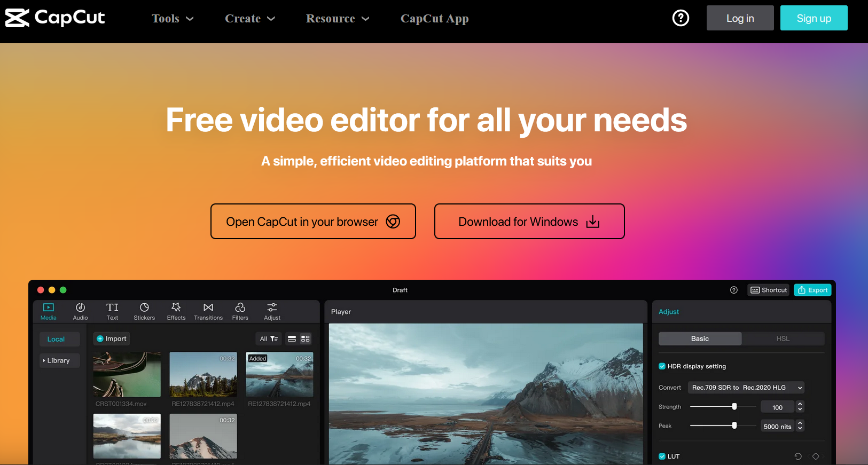Click Open CapCut in your browser
Screen dimensions: 868x465
point(313,222)
